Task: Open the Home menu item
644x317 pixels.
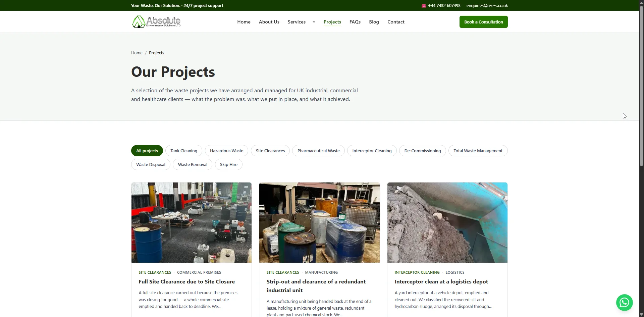Action: pos(244,22)
